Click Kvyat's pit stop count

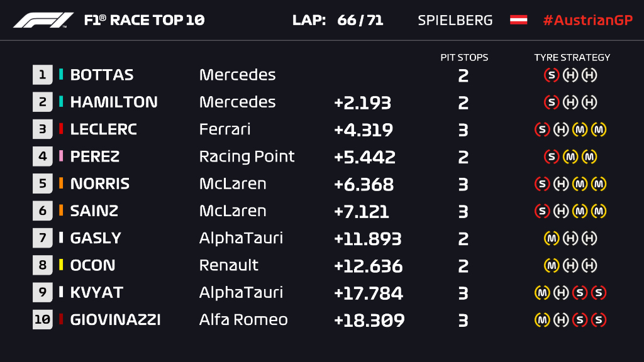463,293
